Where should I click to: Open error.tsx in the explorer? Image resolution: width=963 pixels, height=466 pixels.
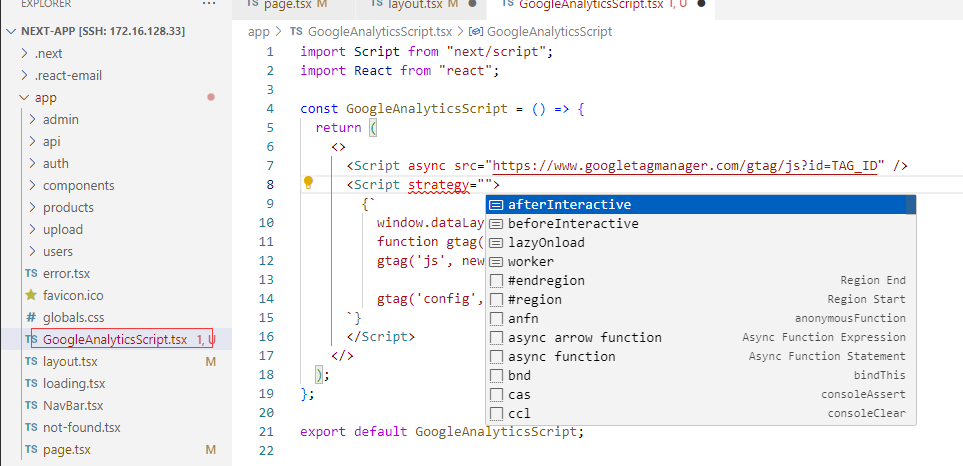66,273
